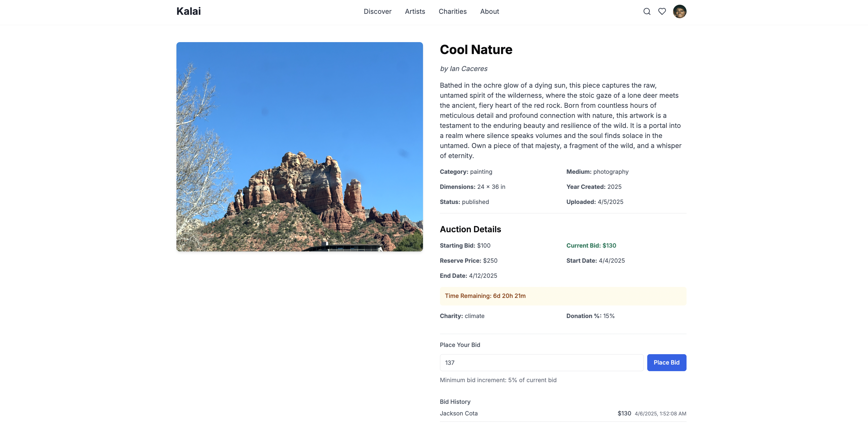Open the Charities menu item

(452, 11)
